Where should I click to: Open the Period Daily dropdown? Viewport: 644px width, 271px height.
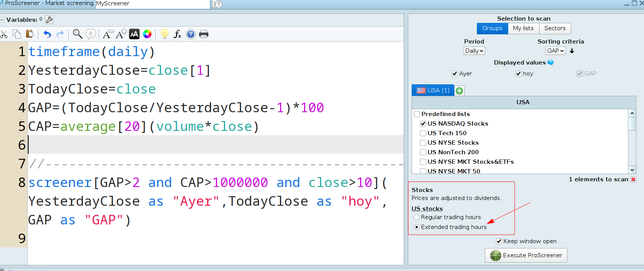click(x=474, y=51)
